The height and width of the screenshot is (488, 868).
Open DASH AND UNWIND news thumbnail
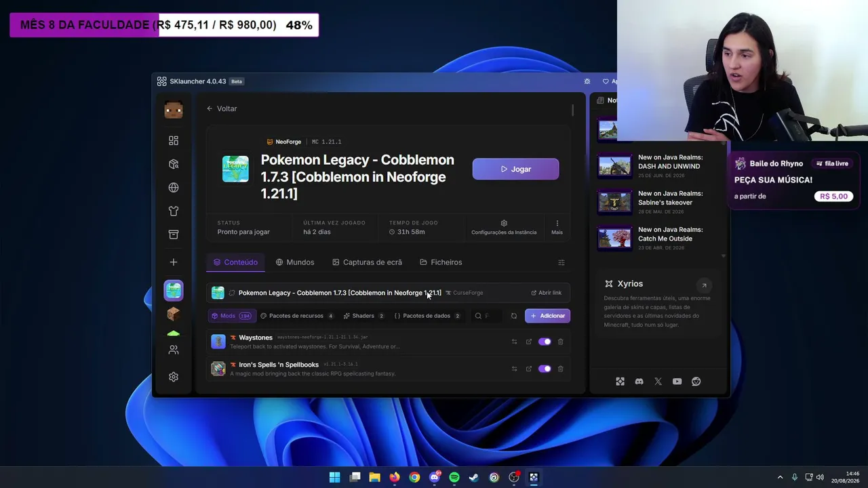tap(614, 166)
